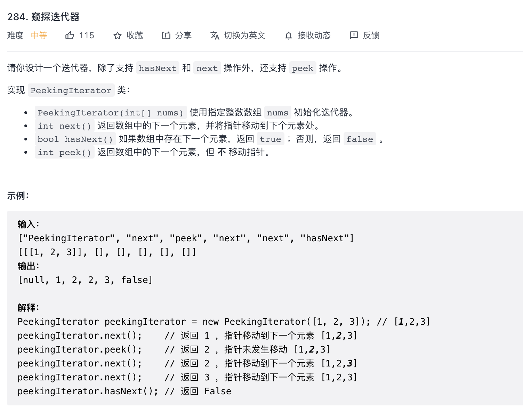The width and height of the screenshot is (523, 420).
Task: Click the peek inline code tag
Action: [x=303, y=68]
